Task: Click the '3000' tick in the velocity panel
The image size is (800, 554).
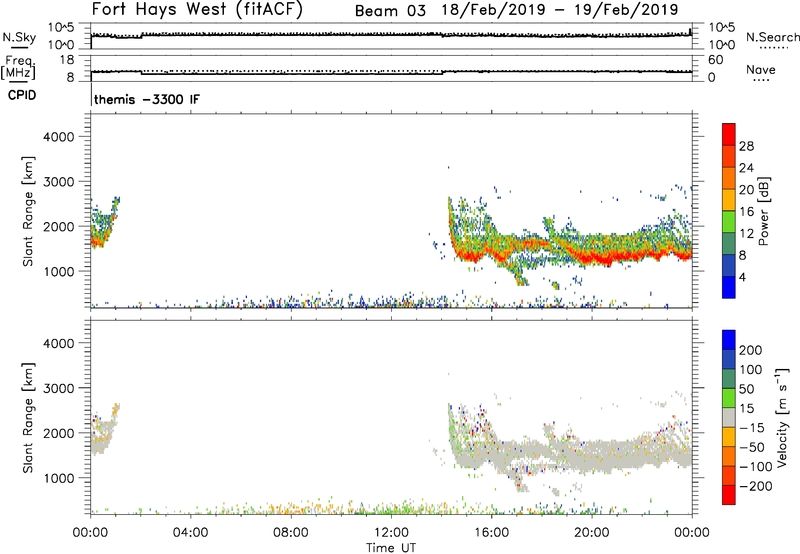Action: (58, 388)
